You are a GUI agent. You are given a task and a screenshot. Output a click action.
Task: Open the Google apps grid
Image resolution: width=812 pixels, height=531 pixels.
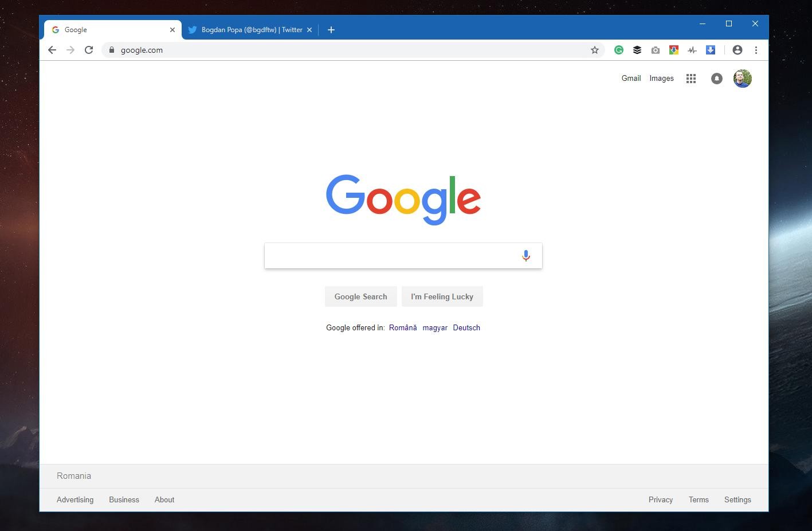click(x=691, y=78)
